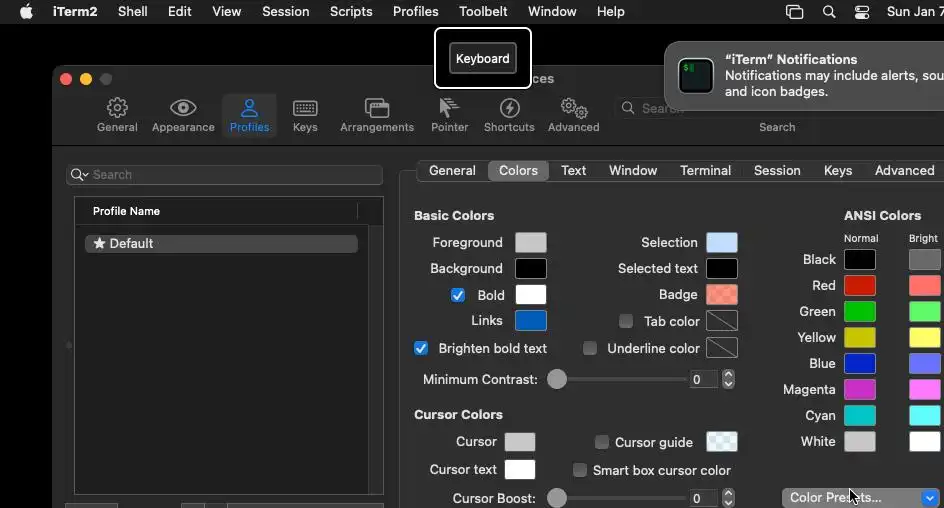This screenshot has width=944, height=508.
Task: Adjust the Minimum Contrast slider
Action: coord(557,379)
